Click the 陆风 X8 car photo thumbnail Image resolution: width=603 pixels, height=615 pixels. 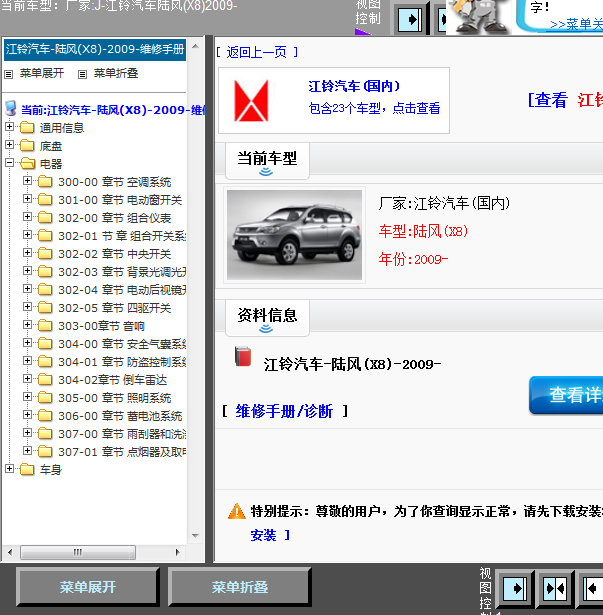click(294, 235)
